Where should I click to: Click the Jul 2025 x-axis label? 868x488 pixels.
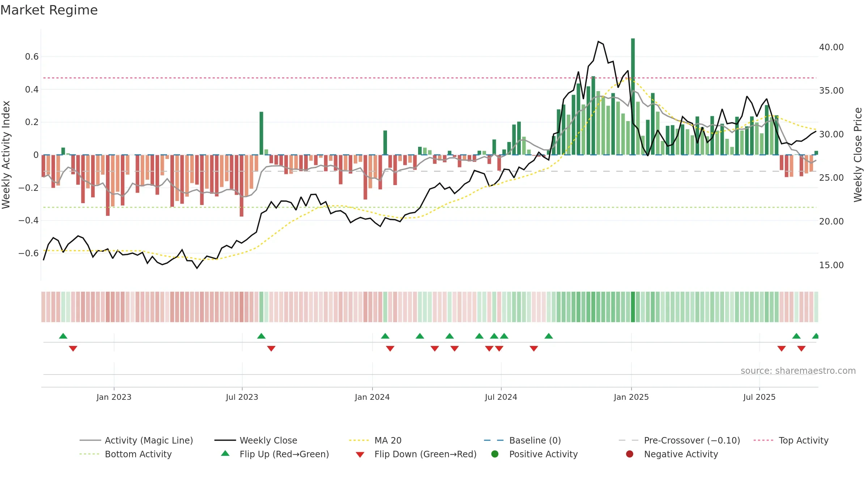[x=759, y=397]
